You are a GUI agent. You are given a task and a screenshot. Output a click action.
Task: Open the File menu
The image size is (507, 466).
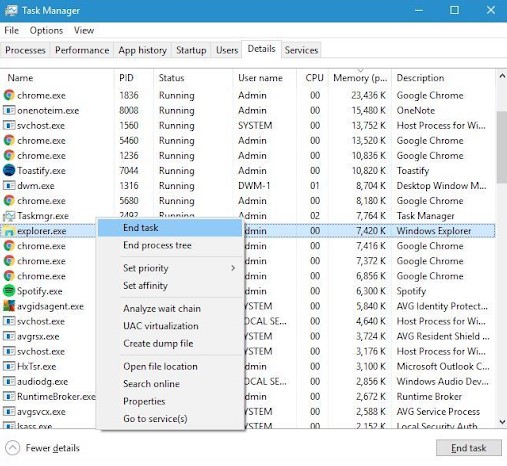pyautogui.click(x=11, y=30)
